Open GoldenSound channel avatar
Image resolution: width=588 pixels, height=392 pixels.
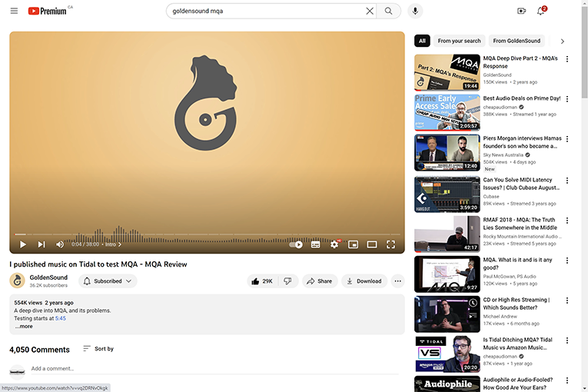pyautogui.click(x=17, y=281)
